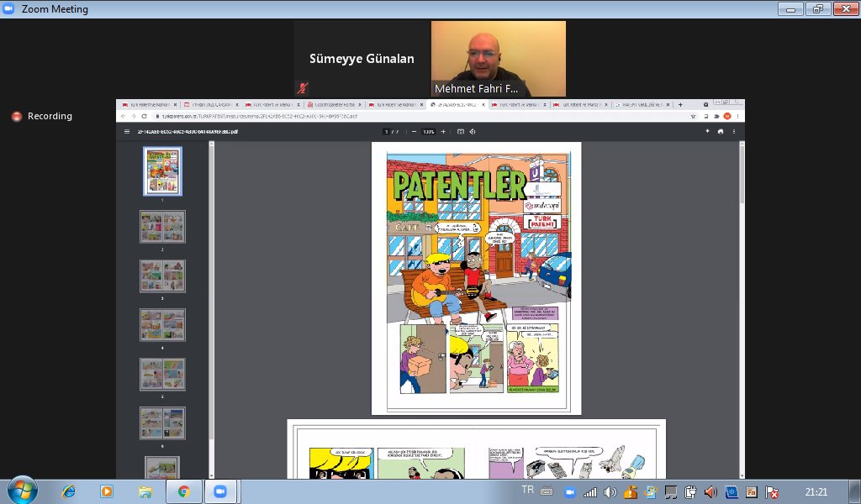Select page 3 thumbnail in sidebar

162,276
